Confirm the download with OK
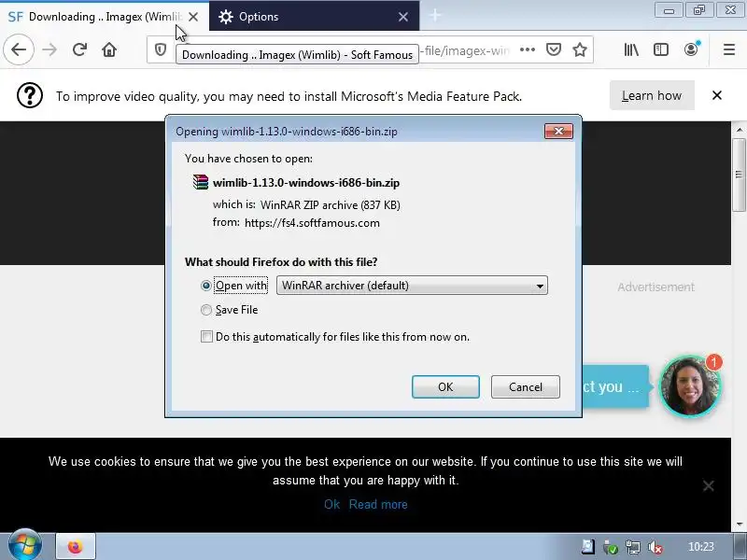 click(445, 386)
